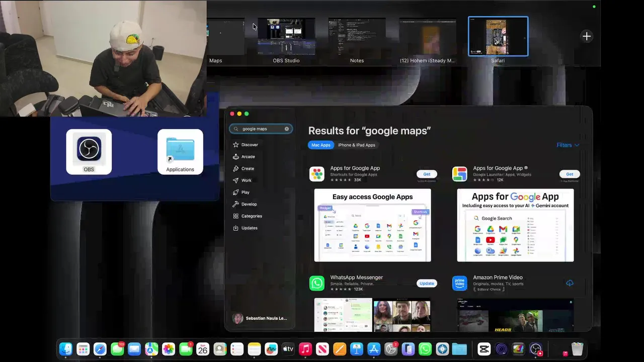Open Pages in the dock
This screenshot has width=644, height=362.
click(x=340, y=349)
